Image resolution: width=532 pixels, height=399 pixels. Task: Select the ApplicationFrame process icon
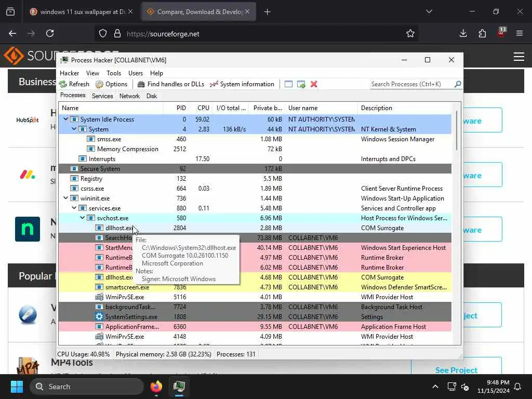click(x=99, y=326)
